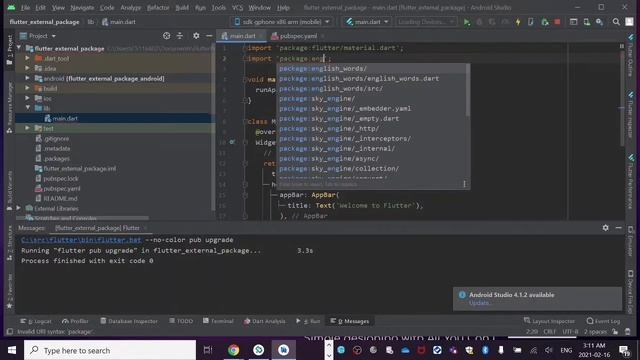Select pubspec.yaml in the project tree
This screenshot has height=360, width=640.
(x=62, y=189)
